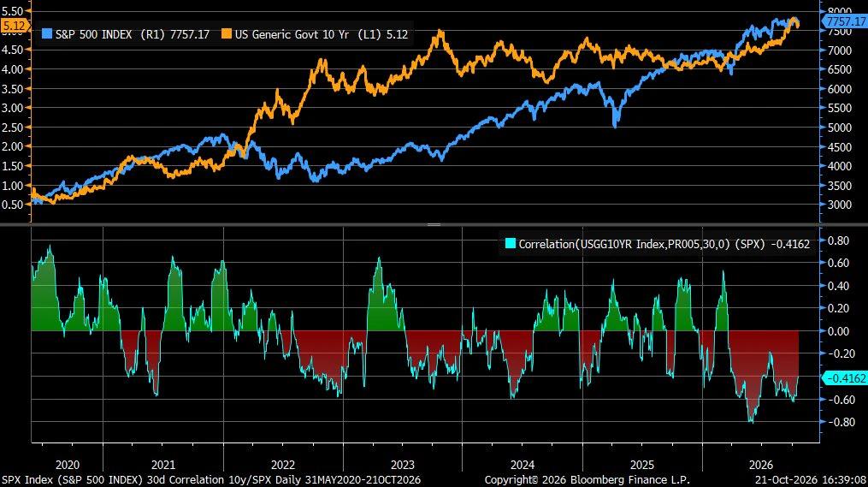This screenshot has width=868, height=487.
Task: Click the 2022 year label on time axis
Action: pyautogui.click(x=283, y=465)
